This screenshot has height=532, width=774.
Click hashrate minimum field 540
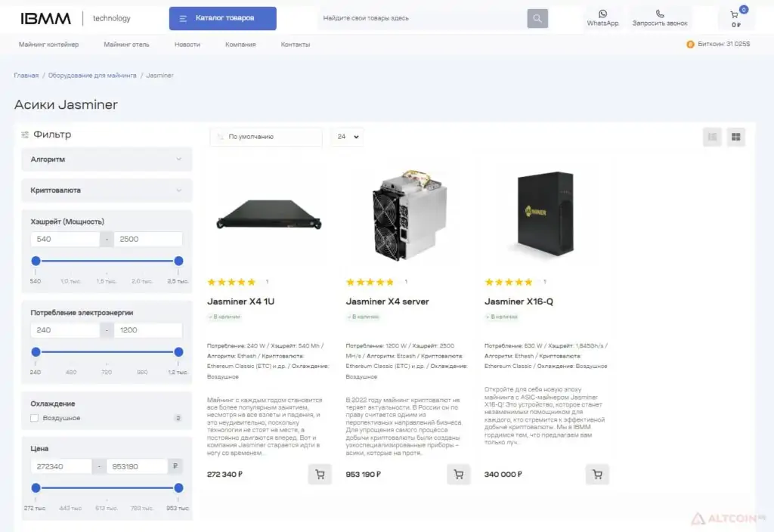tap(65, 239)
